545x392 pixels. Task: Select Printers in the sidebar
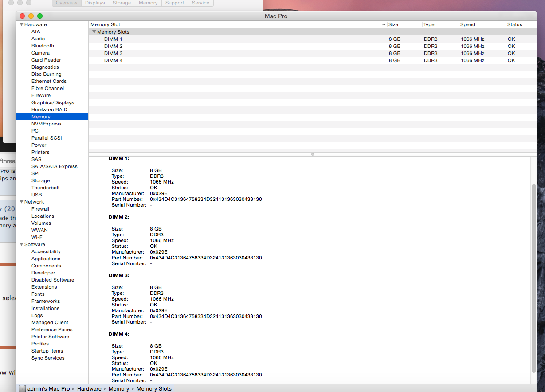point(40,152)
